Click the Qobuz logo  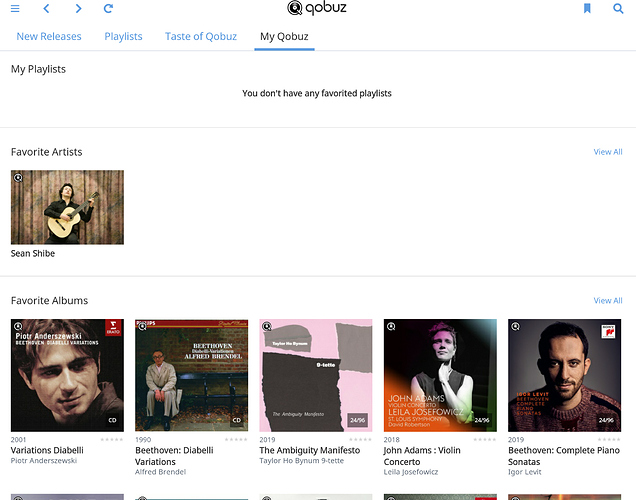coord(317,8)
